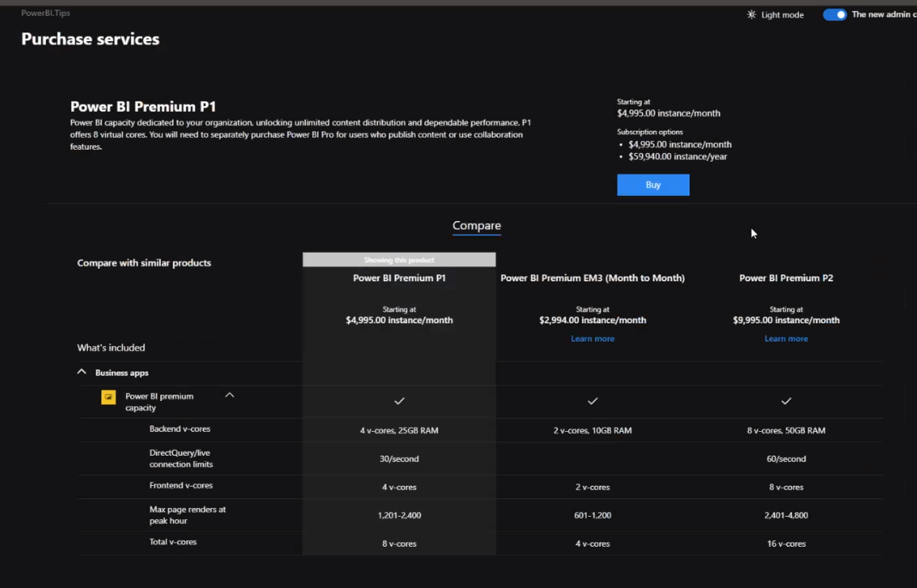Screen dimensions: 917x588
Task: Collapse the Power BI premium capacity row
Action: click(x=230, y=394)
